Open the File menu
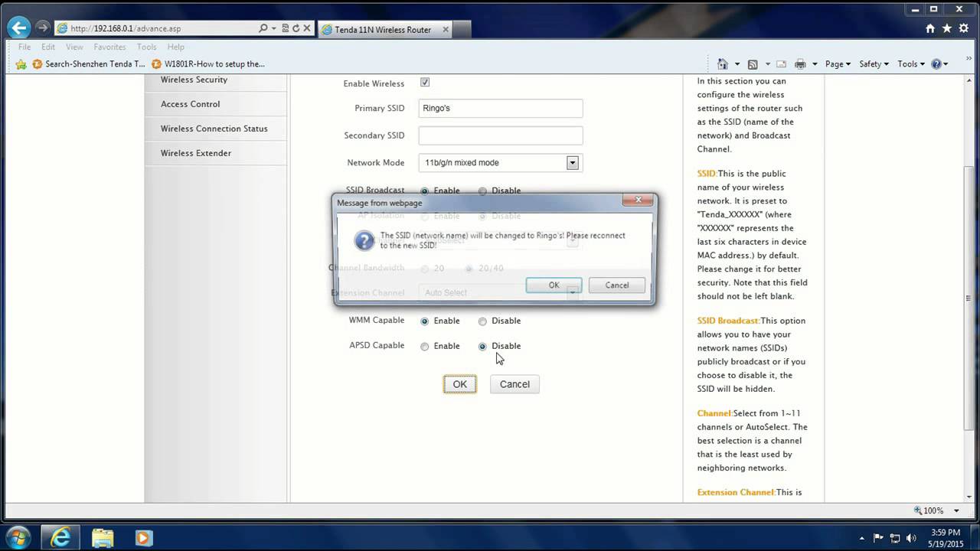This screenshot has width=980, height=551. [24, 47]
